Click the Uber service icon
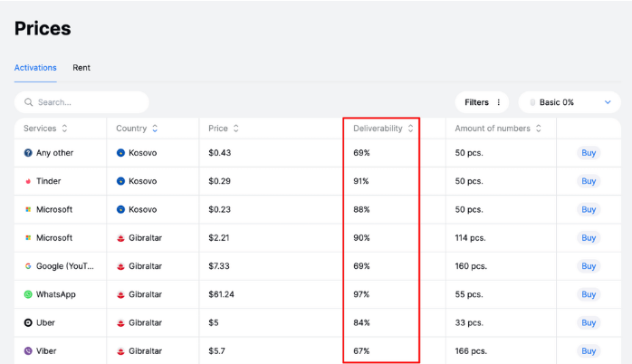 [x=28, y=322]
